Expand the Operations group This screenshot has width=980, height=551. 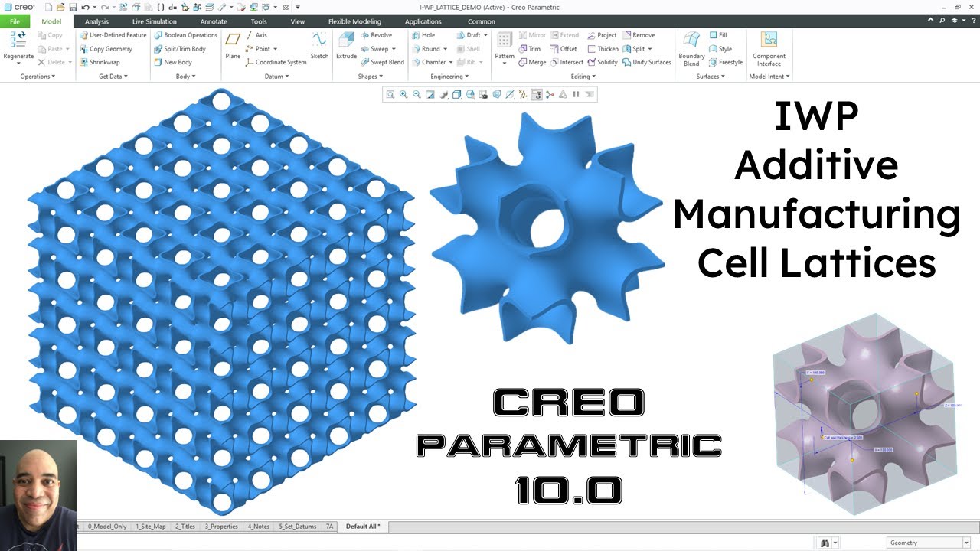[x=37, y=77]
